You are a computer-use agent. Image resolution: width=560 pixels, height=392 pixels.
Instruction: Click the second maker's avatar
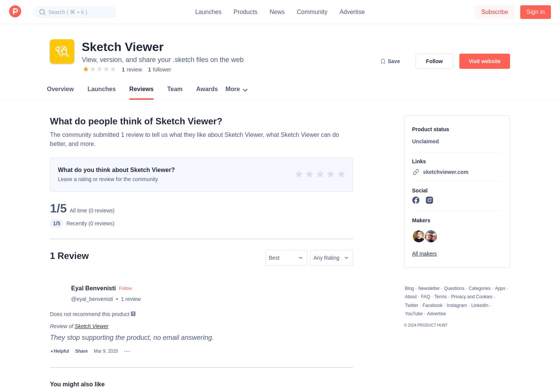pyautogui.click(x=431, y=236)
